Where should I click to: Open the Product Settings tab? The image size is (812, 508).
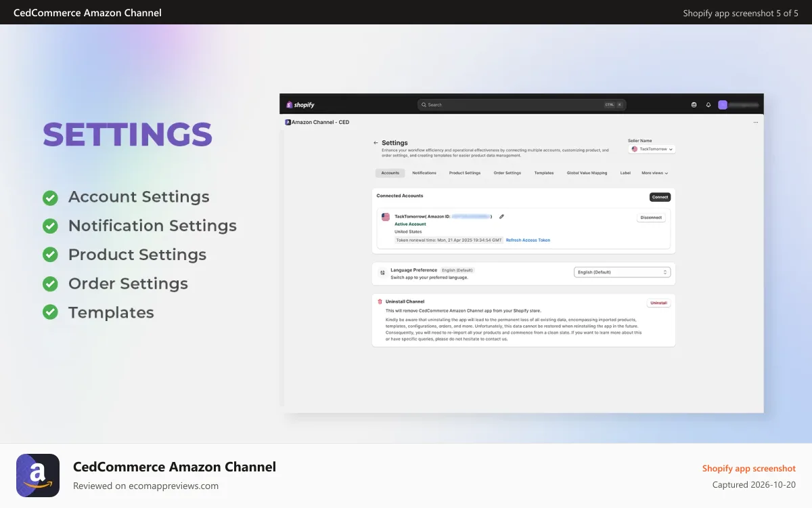pyautogui.click(x=465, y=173)
